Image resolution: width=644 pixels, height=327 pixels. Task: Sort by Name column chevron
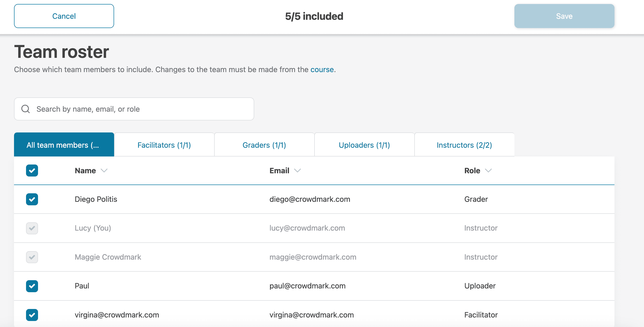pos(104,171)
